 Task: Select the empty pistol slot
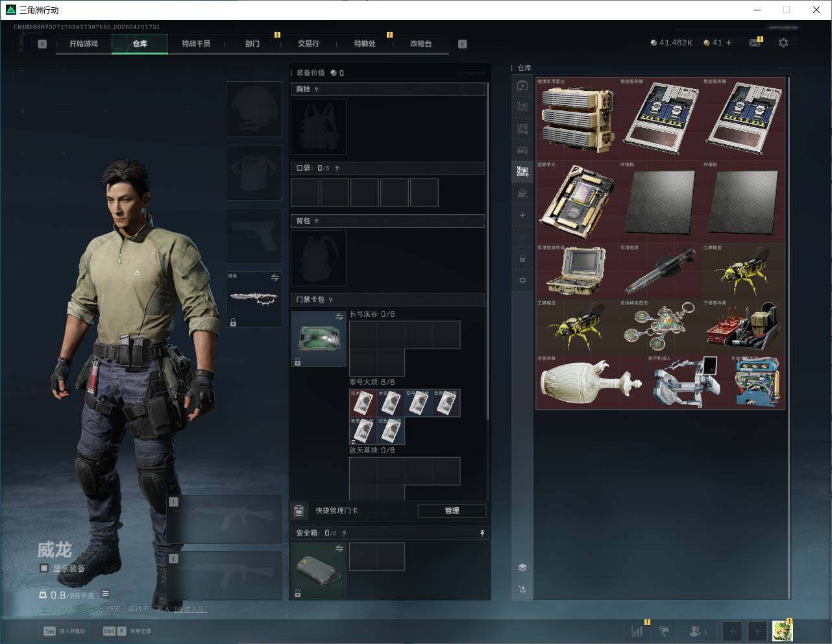point(254,236)
